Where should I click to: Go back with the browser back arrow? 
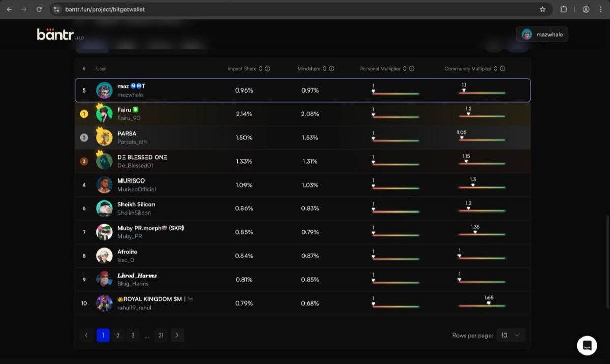point(9,9)
